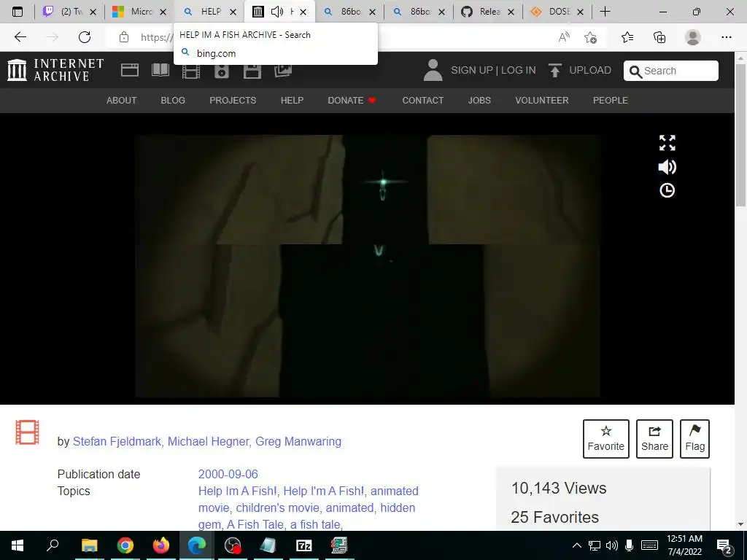Open the Software floppy disk icon
Screen dimensions: 747x560
252,71
